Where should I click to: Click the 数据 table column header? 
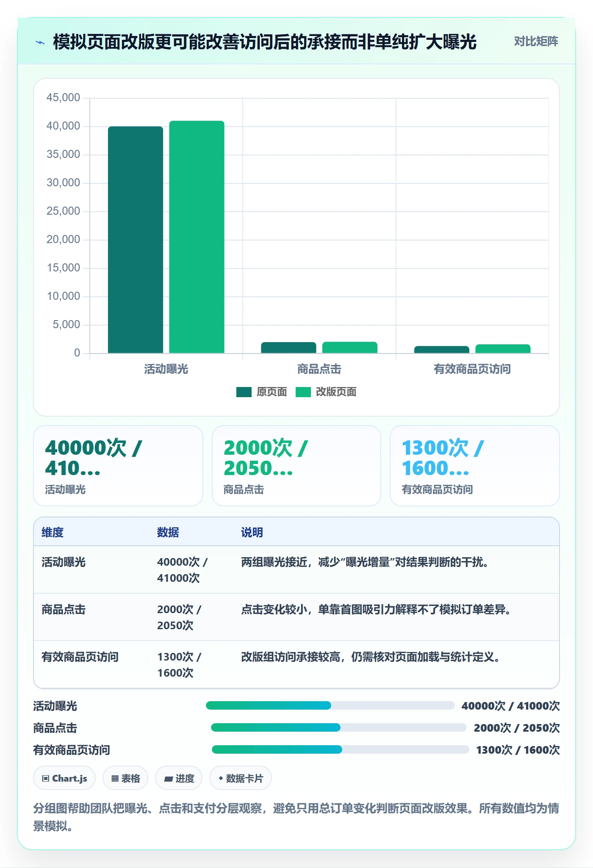click(x=168, y=532)
